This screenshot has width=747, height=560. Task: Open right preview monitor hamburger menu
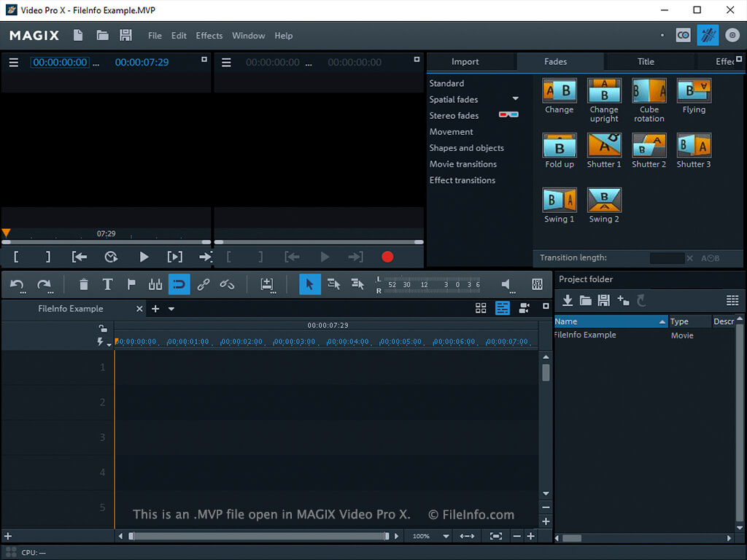(226, 63)
